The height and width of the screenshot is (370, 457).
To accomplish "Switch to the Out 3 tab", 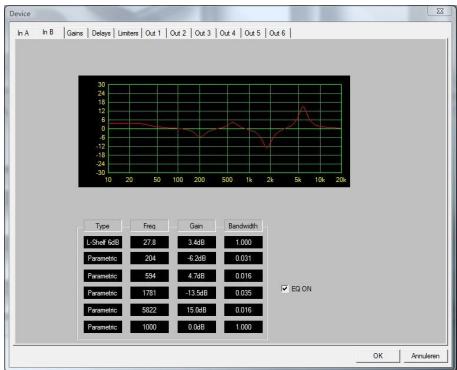I will tap(203, 33).
